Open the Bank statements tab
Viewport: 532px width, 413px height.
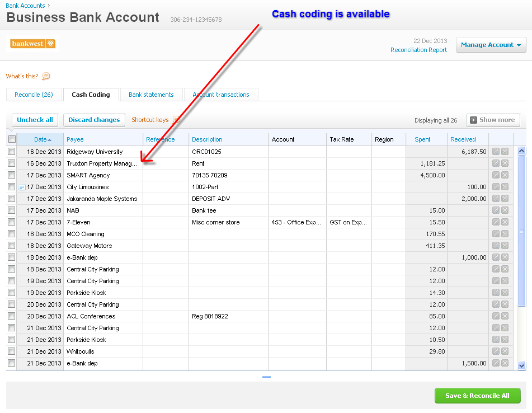151,95
